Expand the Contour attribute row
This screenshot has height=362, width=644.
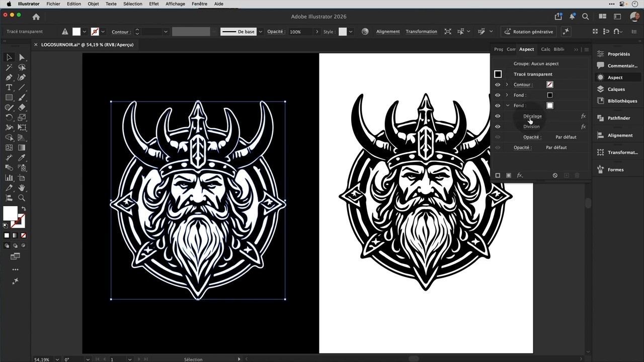coord(507,84)
